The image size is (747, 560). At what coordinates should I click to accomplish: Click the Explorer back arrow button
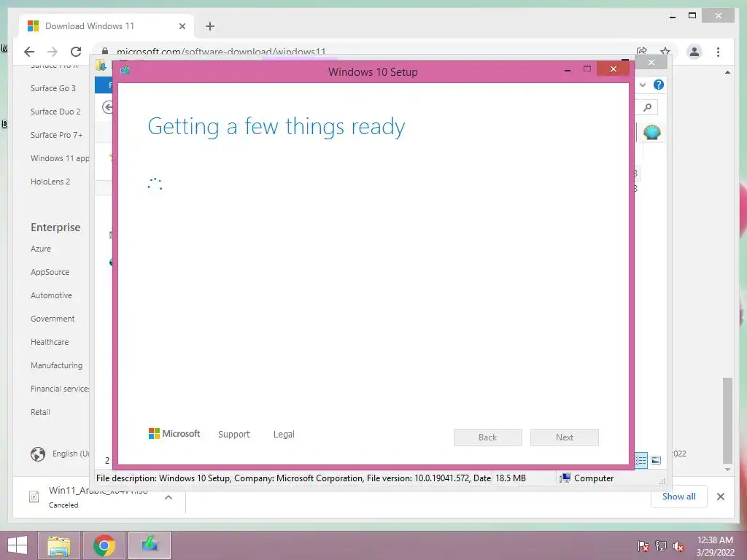[108, 108]
